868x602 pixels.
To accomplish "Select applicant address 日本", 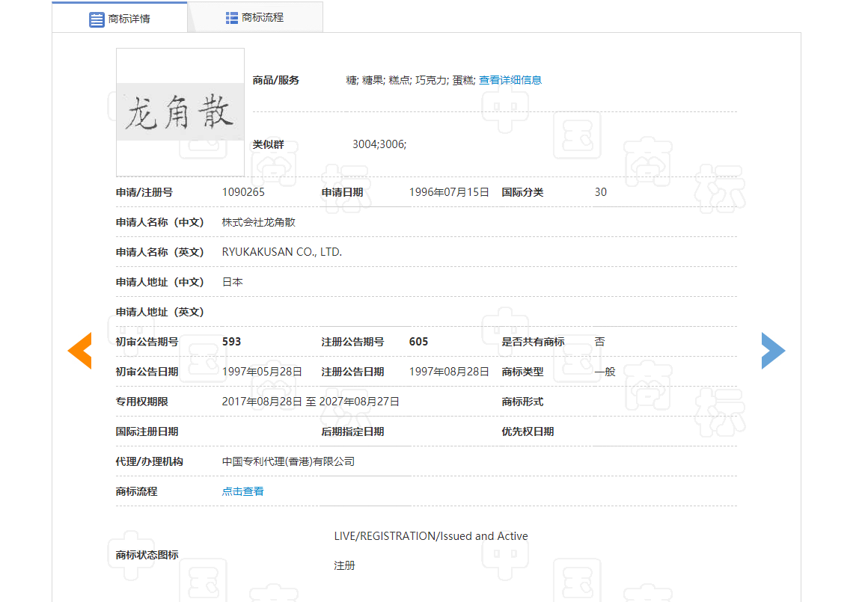I will point(233,282).
